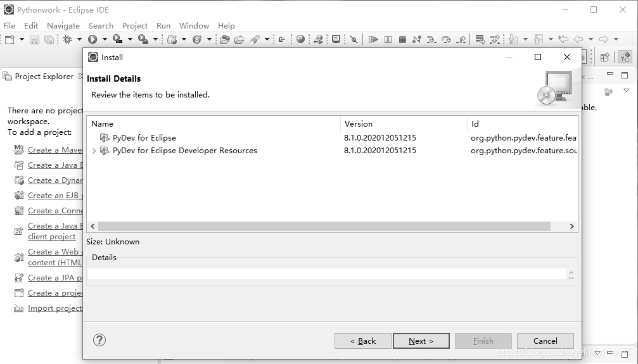The height and width of the screenshot is (364, 638).
Task: Open the Window menu
Action: 194,25
